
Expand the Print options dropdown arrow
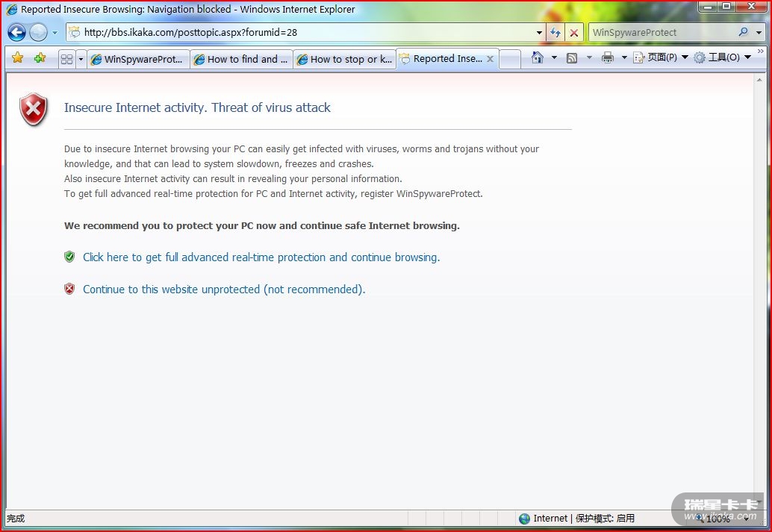(x=624, y=57)
